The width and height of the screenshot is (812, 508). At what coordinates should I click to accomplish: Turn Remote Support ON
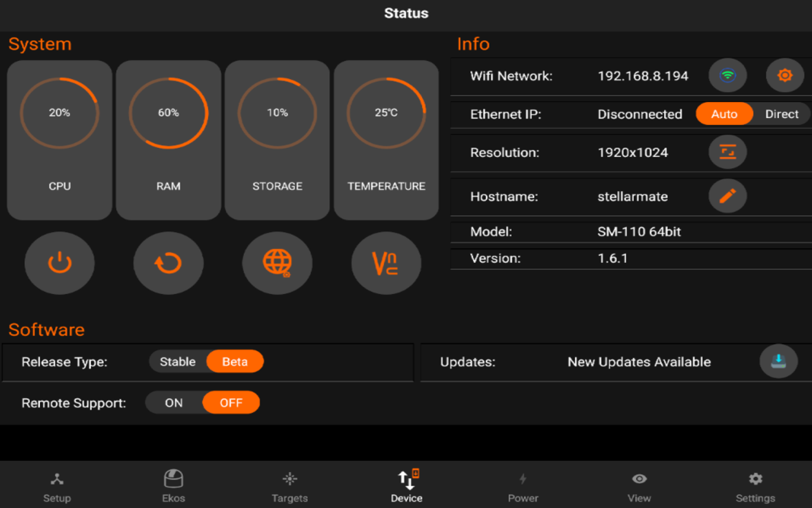174,403
